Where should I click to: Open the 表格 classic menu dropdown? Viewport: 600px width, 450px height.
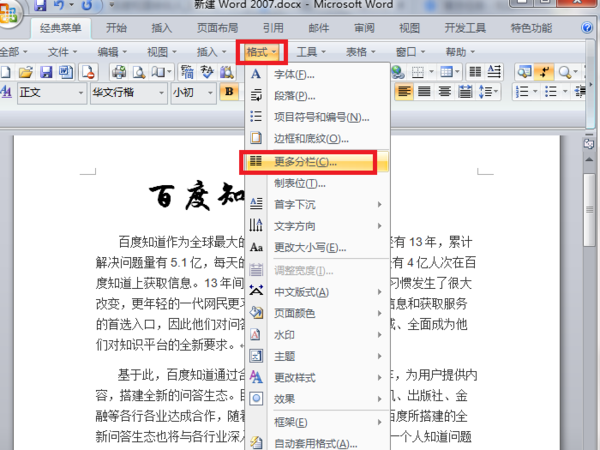tap(361, 52)
